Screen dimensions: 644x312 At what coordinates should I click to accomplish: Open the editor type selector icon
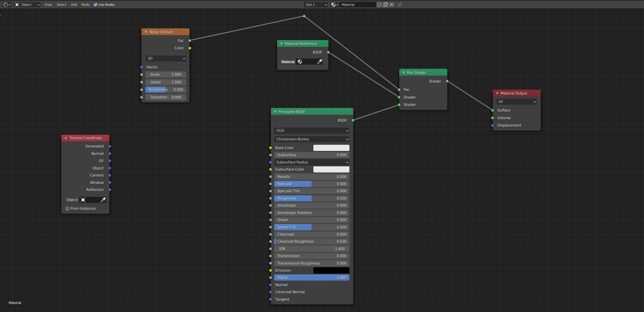point(7,5)
